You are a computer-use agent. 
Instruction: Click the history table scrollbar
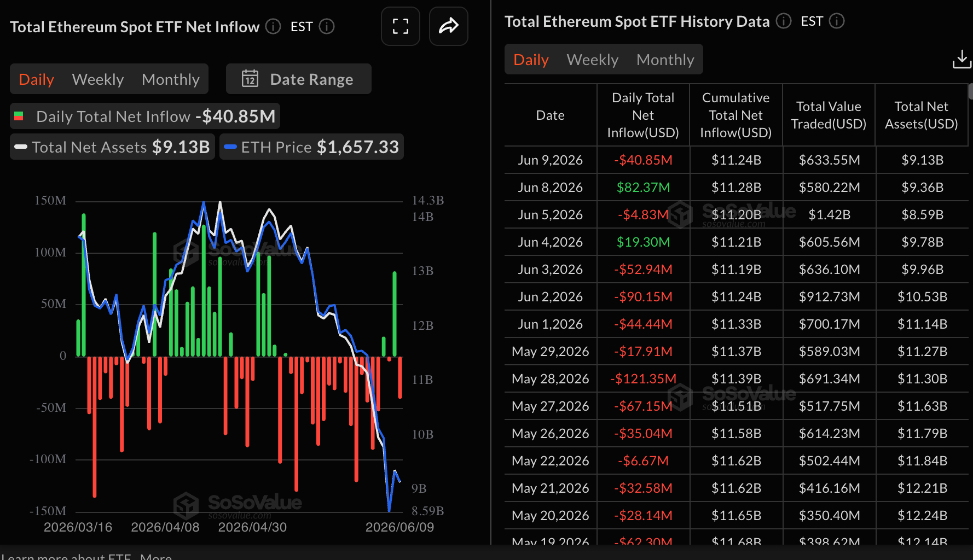pyautogui.click(x=970, y=91)
